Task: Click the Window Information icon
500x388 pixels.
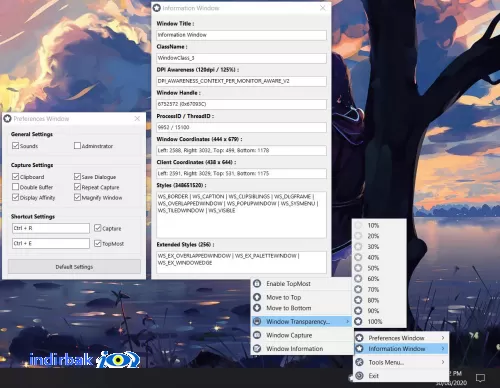Action: pos(257,349)
